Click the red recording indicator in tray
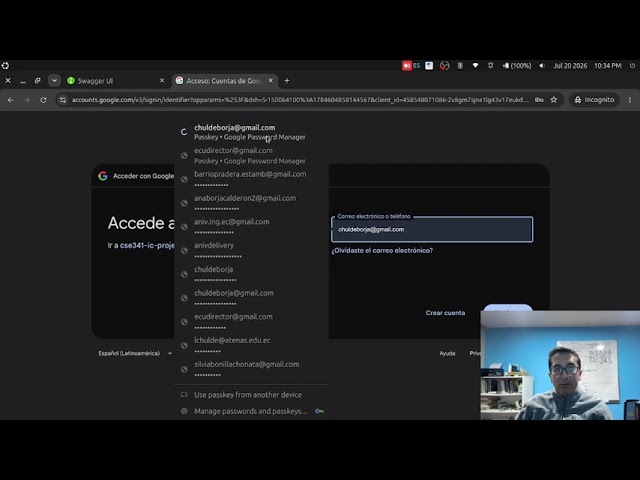Viewport: 640px width, 480px height. coord(407,65)
